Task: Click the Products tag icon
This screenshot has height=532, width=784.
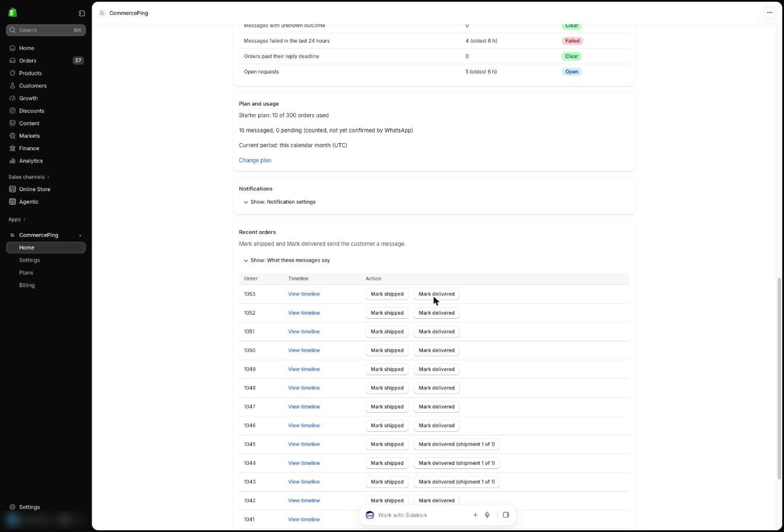Action: [12, 73]
